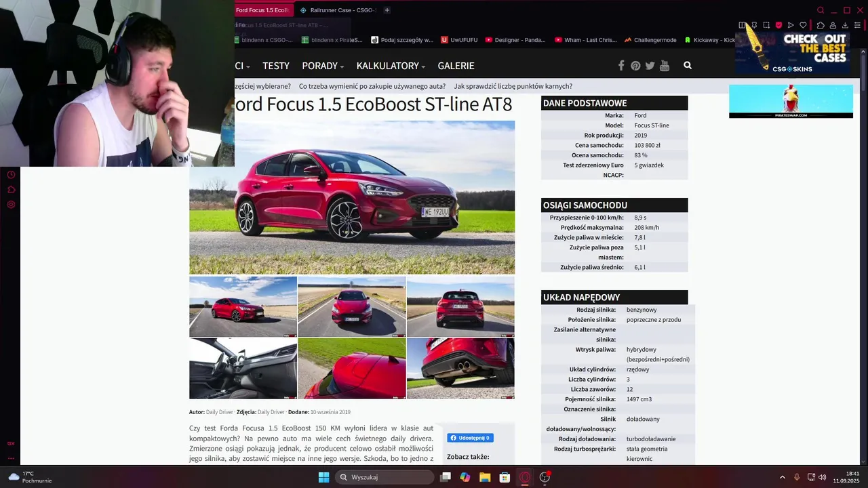
Task: Open Wham - Last Christmas bookmark
Action: [x=586, y=40]
